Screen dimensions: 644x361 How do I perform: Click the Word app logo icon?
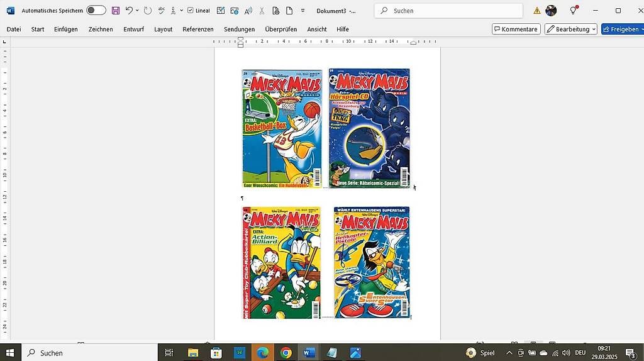coord(11,11)
